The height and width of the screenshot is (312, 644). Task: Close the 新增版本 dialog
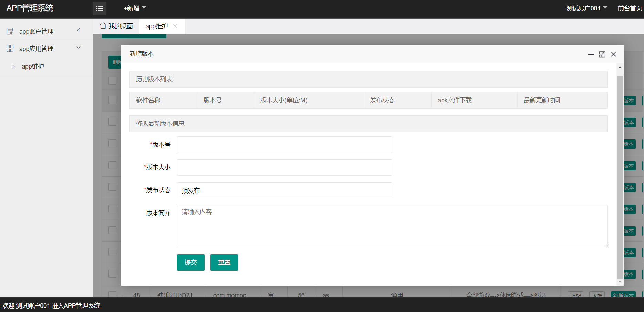[x=613, y=54]
